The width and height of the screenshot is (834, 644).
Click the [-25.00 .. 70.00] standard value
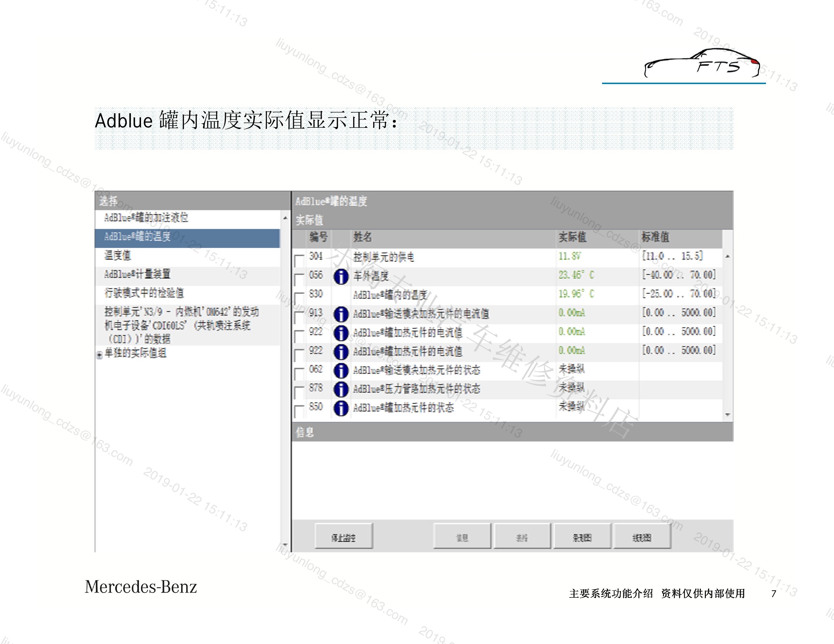[x=679, y=294]
